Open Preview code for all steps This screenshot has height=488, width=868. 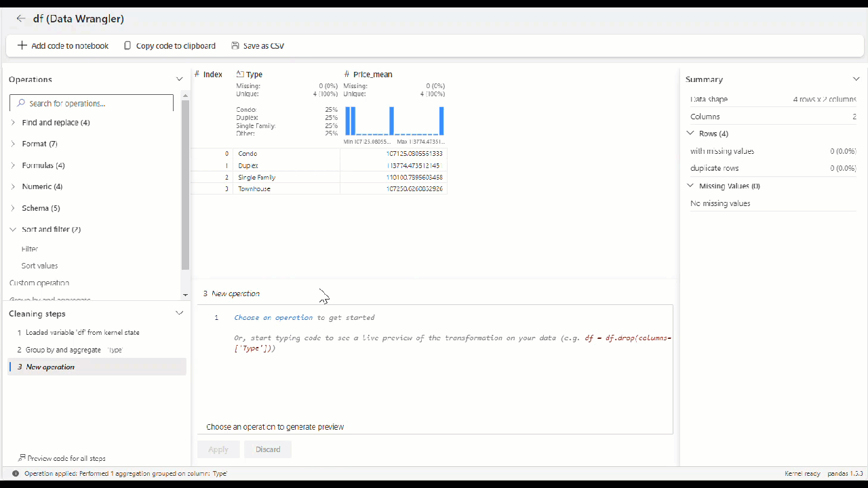(x=62, y=458)
